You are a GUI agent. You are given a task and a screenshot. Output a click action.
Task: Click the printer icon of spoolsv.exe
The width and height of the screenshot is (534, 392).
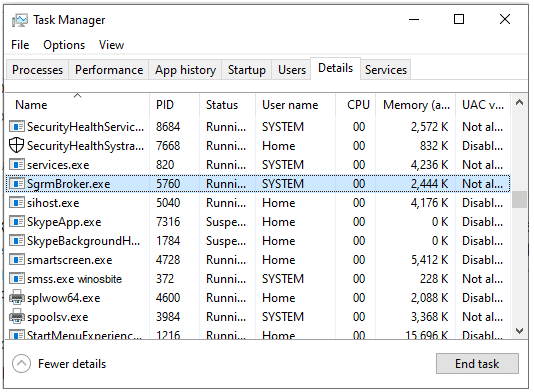click(x=17, y=317)
